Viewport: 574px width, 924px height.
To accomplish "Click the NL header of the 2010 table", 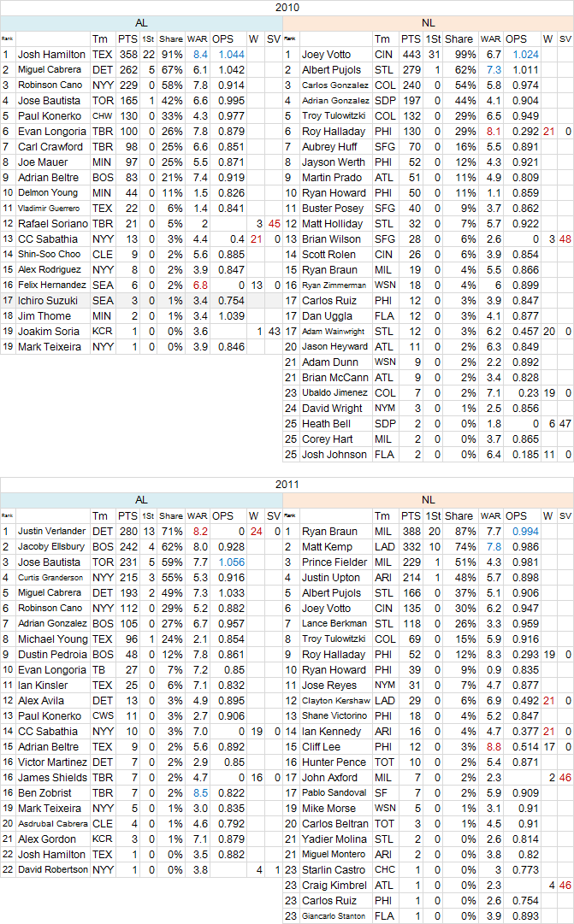I will click(x=429, y=23).
